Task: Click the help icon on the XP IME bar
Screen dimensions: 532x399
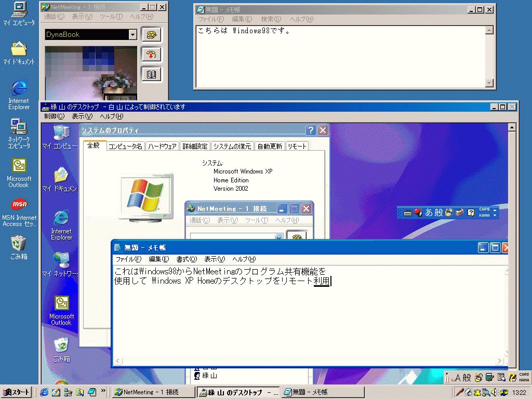Action: 471,212
